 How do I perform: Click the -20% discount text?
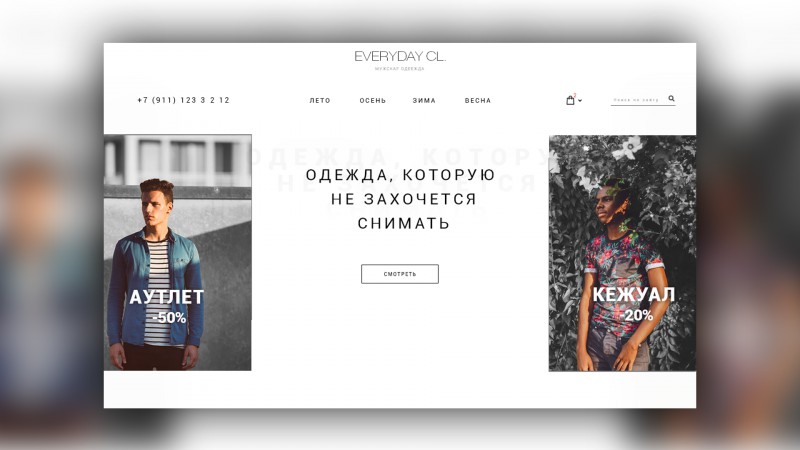[x=637, y=315]
